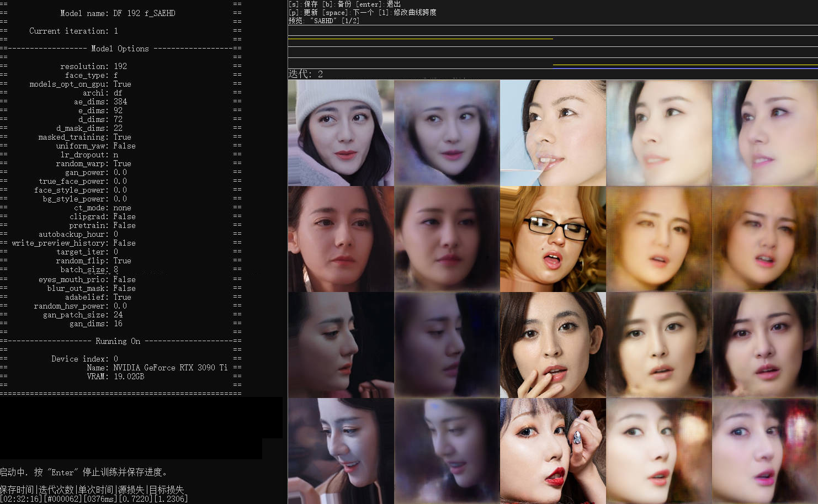Click the 'archi: df' row
818x504 pixels.
[x=102, y=93]
